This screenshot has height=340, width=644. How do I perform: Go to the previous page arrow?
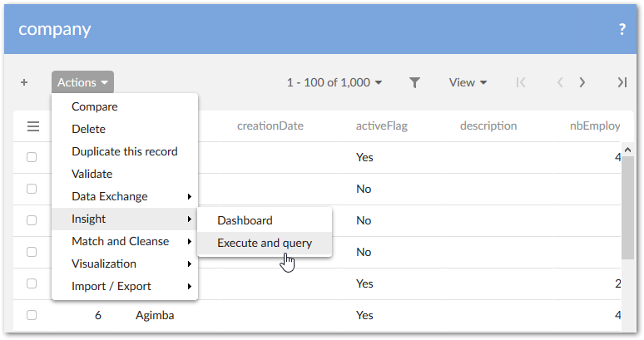(x=560, y=82)
